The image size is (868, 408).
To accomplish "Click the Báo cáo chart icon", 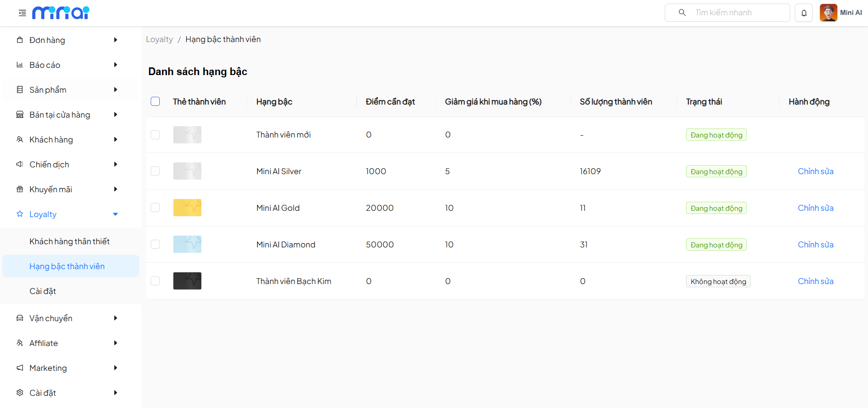I will point(20,65).
